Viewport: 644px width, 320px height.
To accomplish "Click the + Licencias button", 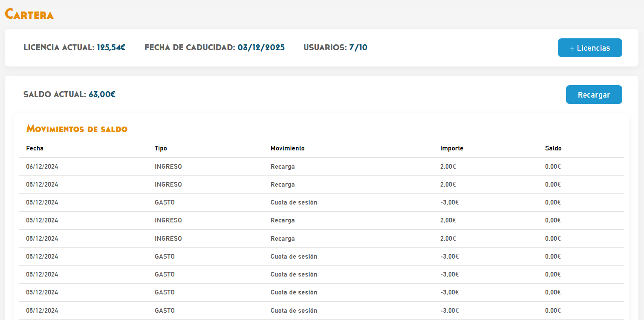I will pyautogui.click(x=589, y=48).
